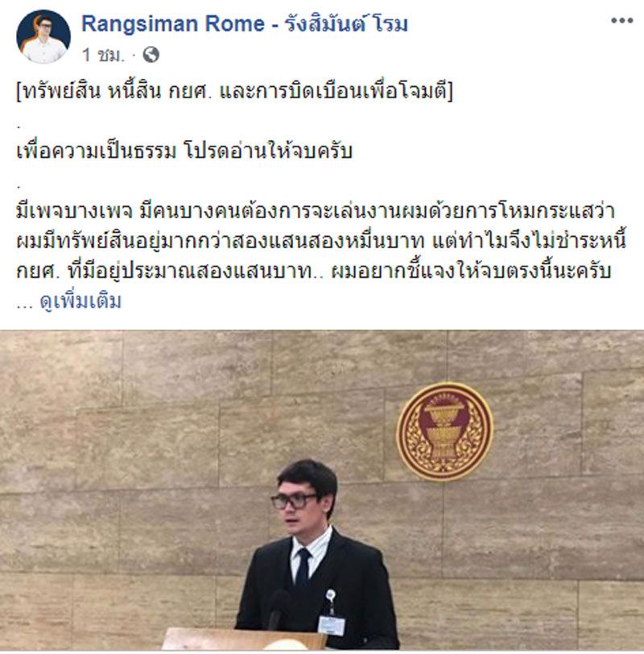Open the Thai name รังสิมันต์ โรม link
Screen dimensions: 644x654
[x=346, y=24]
